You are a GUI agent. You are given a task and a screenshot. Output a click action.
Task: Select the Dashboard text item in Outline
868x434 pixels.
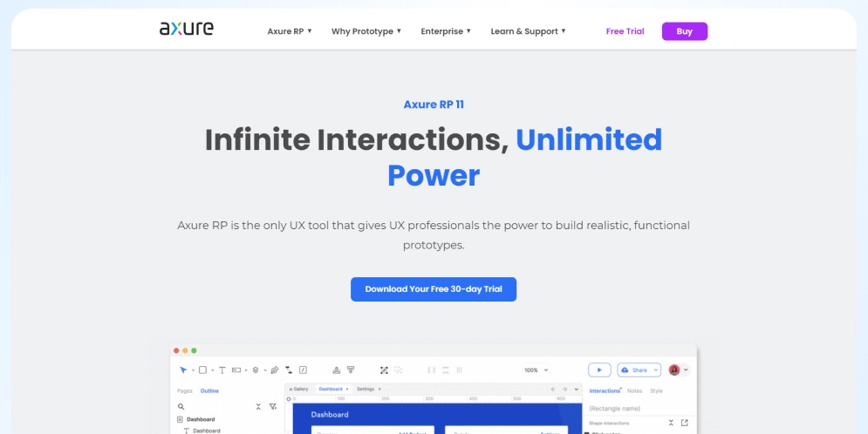click(x=206, y=431)
